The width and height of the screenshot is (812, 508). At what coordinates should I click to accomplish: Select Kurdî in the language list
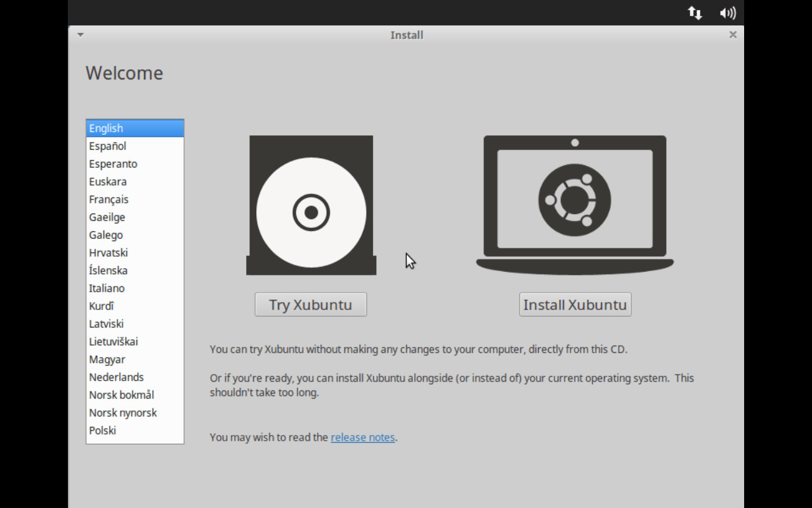pyautogui.click(x=135, y=306)
